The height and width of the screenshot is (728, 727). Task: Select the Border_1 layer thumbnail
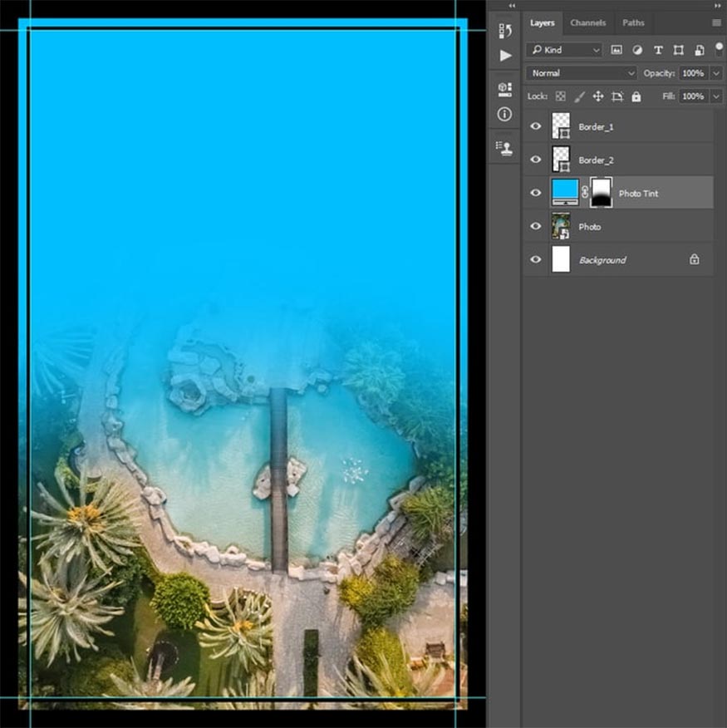pyautogui.click(x=561, y=126)
